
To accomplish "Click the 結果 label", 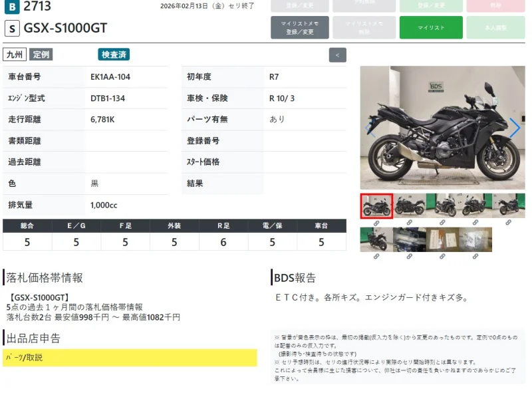I will pos(195,184).
